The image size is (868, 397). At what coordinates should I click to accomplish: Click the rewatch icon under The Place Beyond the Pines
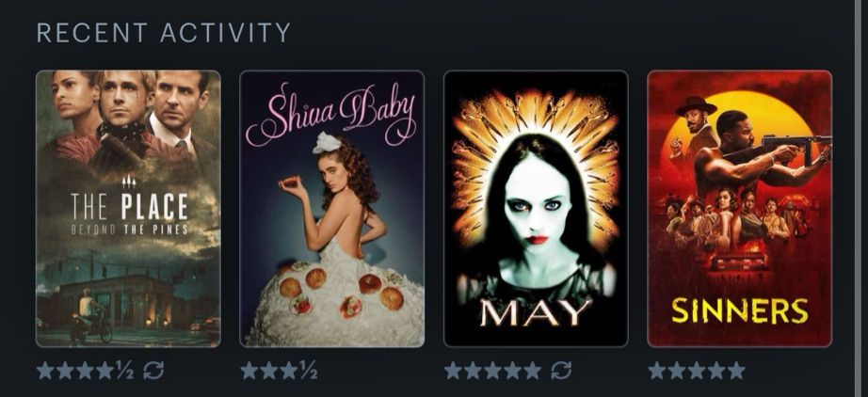(x=153, y=371)
